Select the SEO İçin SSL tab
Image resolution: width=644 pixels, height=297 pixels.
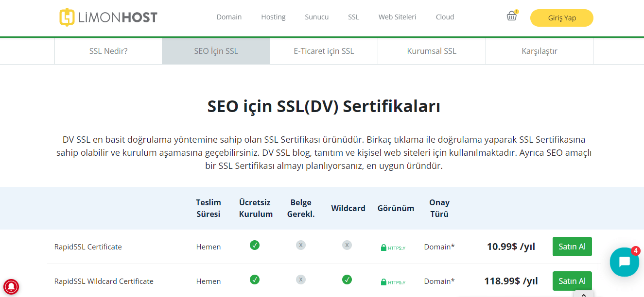coord(216,51)
